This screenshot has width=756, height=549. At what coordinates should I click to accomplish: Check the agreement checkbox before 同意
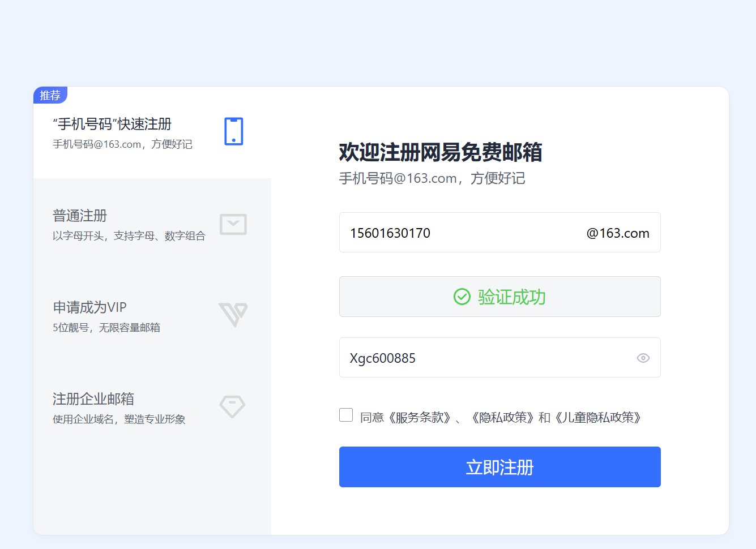(346, 415)
